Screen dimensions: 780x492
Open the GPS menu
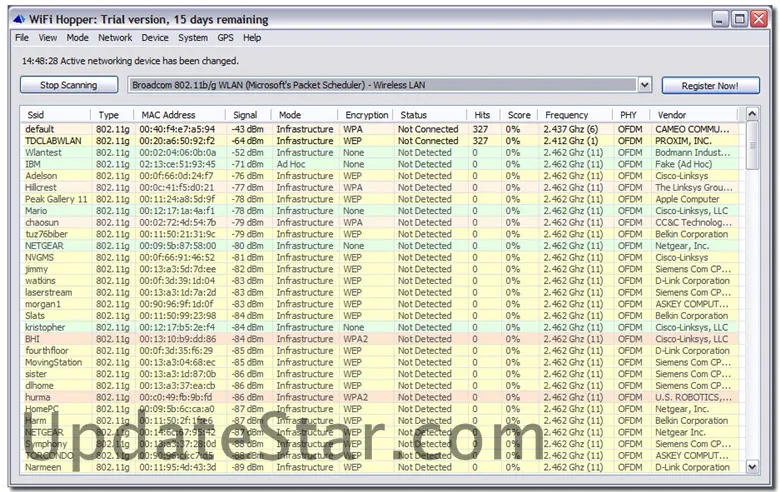(x=225, y=38)
